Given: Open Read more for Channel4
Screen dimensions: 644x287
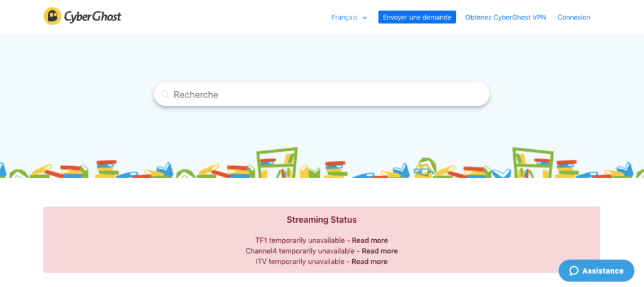Looking at the screenshot, I should click(379, 251).
